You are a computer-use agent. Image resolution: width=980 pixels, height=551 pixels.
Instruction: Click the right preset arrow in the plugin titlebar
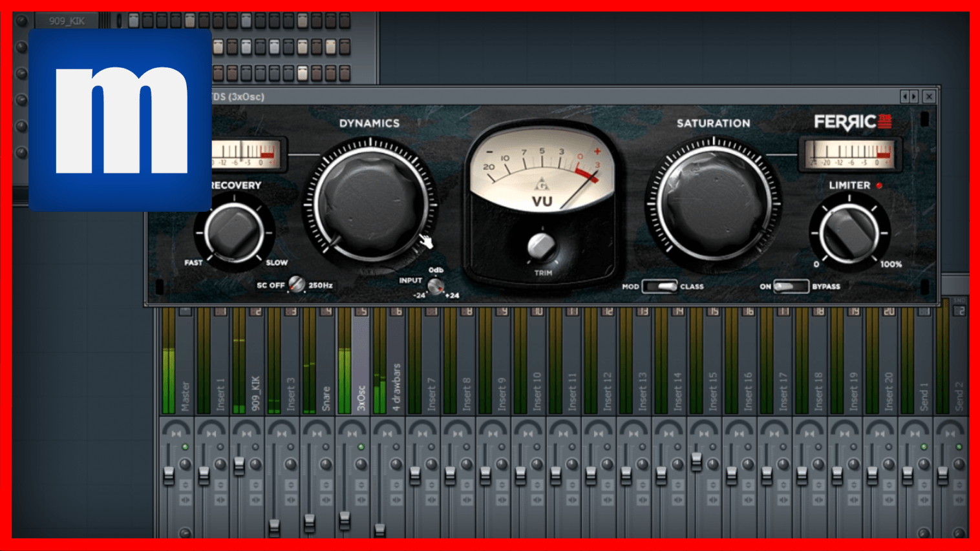tap(913, 96)
